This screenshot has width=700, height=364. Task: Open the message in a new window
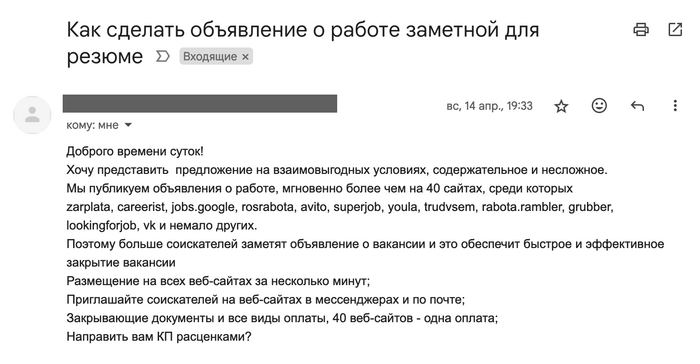675,30
